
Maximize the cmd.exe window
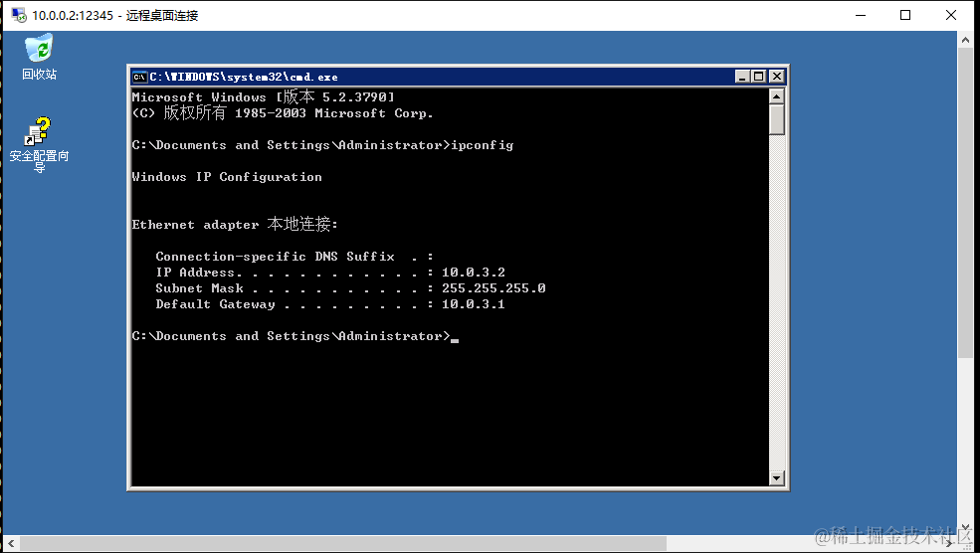pos(758,77)
